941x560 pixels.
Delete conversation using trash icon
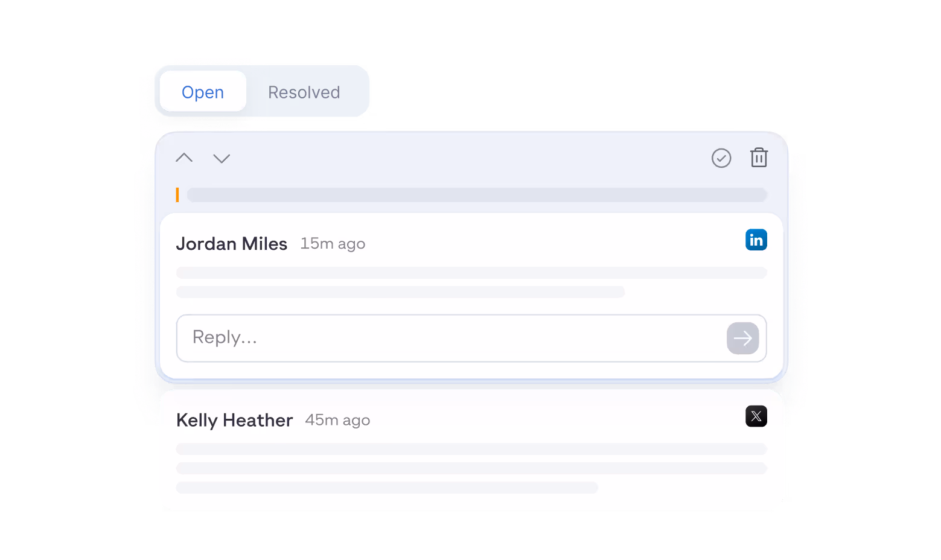(x=759, y=157)
